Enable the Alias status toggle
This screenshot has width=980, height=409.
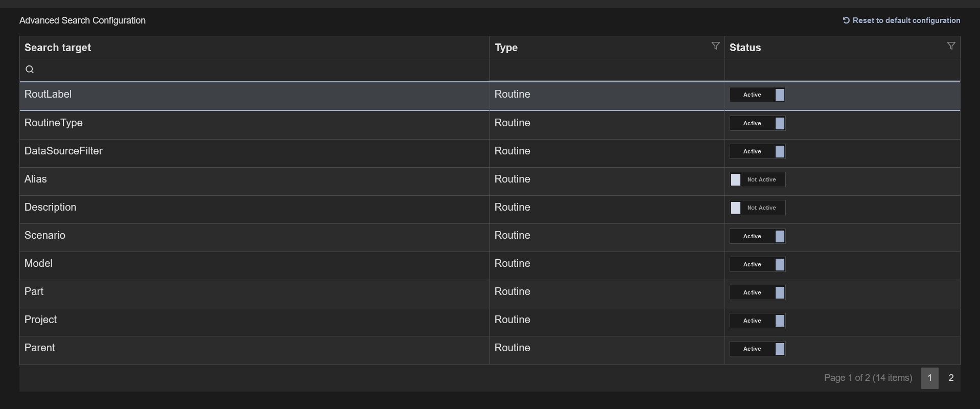[x=757, y=179]
